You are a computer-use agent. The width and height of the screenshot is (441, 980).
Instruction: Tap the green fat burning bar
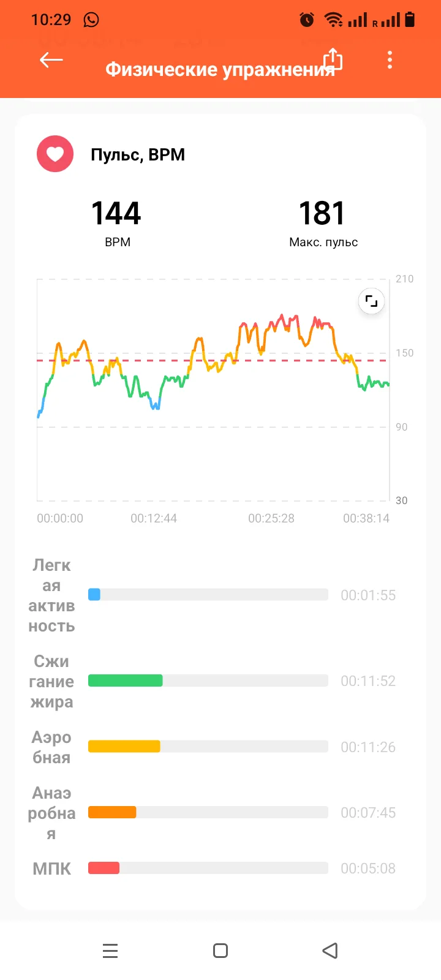tap(126, 680)
